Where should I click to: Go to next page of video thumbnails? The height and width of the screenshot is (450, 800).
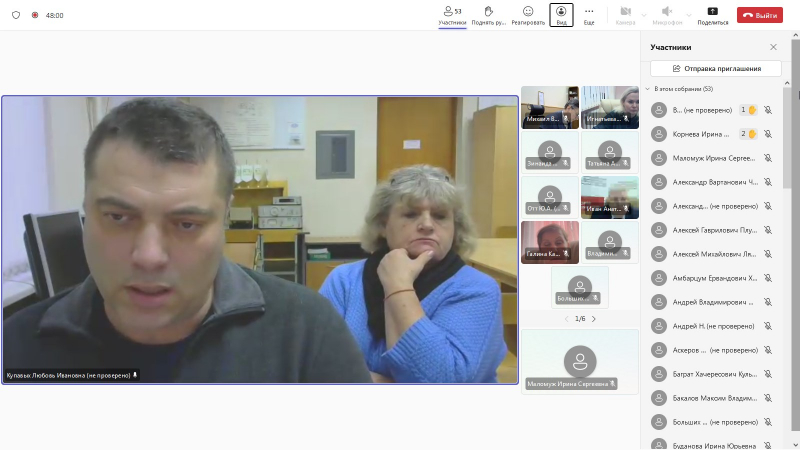(594, 319)
